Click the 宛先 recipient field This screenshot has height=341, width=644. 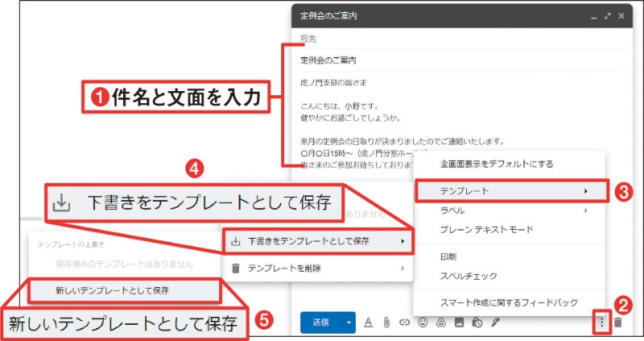(451, 38)
